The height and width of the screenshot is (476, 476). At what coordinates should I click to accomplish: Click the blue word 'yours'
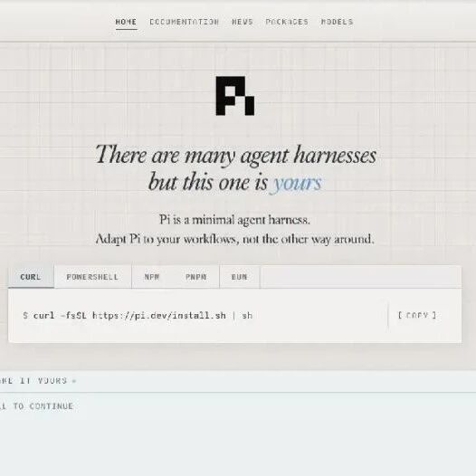(297, 183)
